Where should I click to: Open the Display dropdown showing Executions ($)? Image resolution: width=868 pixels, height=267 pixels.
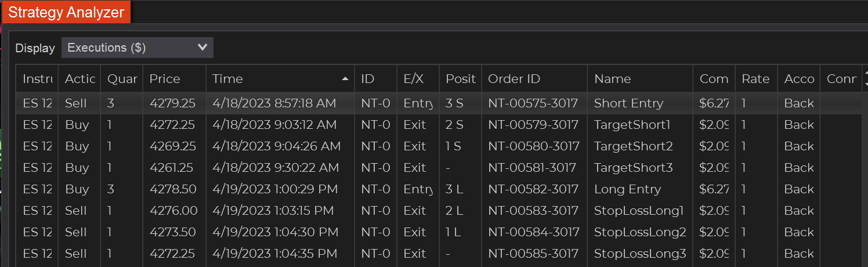point(137,48)
